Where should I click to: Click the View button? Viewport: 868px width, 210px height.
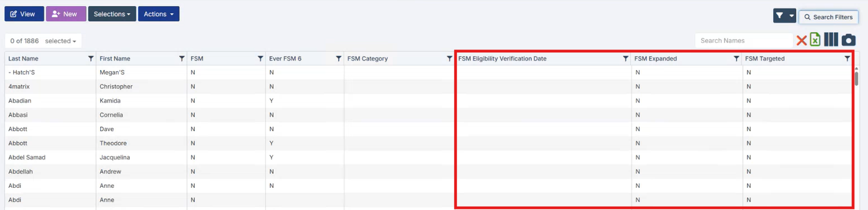24,14
